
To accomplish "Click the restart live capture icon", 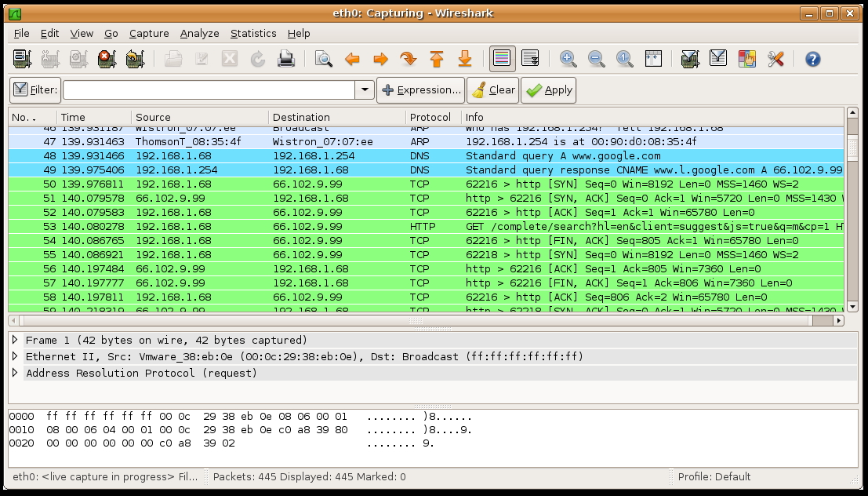I will coord(135,59).
